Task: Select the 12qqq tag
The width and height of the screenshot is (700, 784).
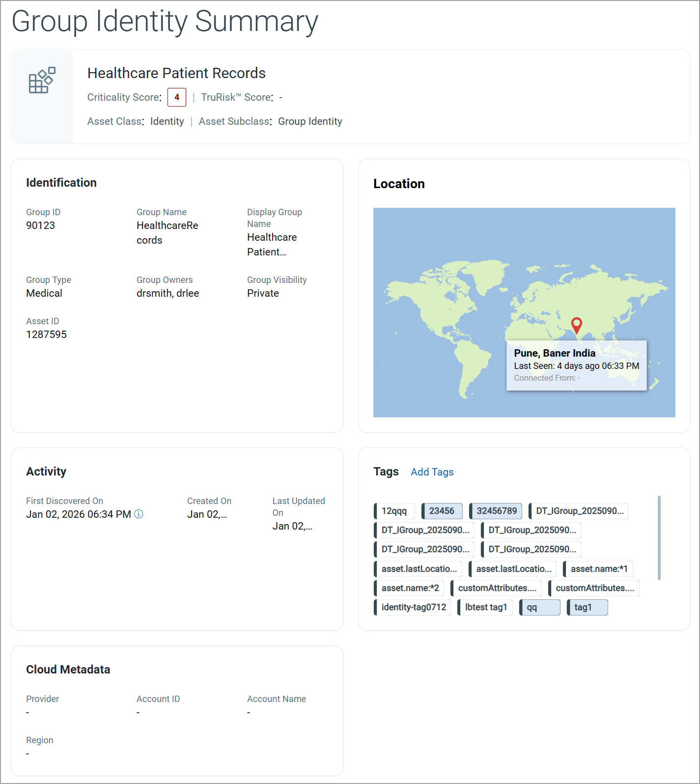Action: click(394, 511)
